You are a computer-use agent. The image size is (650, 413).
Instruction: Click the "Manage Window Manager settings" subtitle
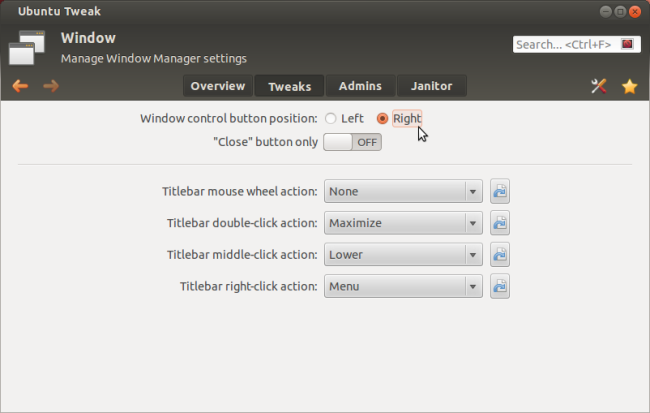click(154, 58)
